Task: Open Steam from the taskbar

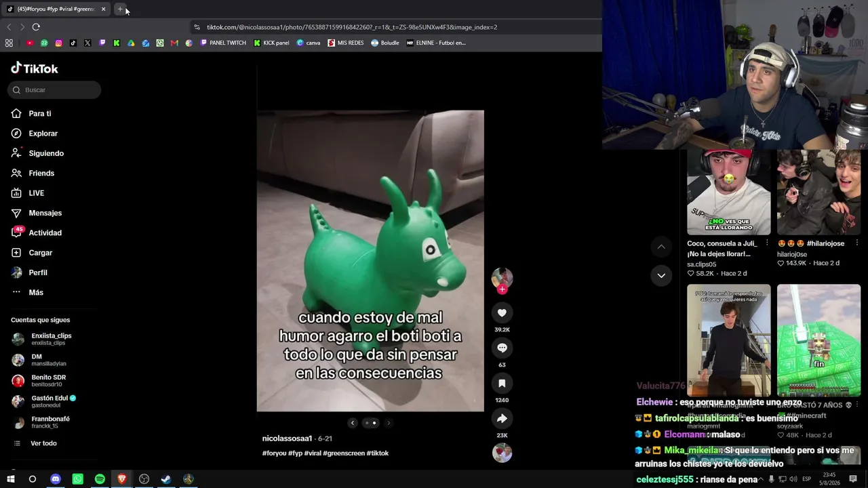Action: (x=166, y=479)
